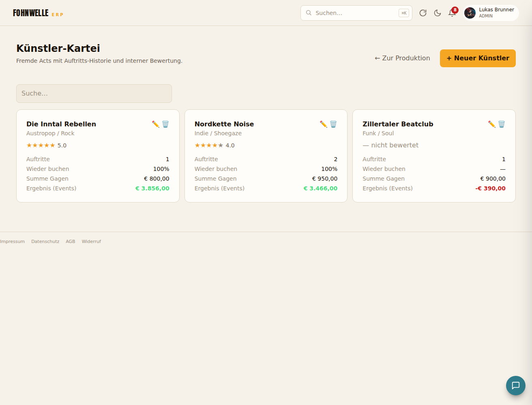Go back via Zur Produktion link
The width and height of the screenshot is (532, 405).
[402, 58]
